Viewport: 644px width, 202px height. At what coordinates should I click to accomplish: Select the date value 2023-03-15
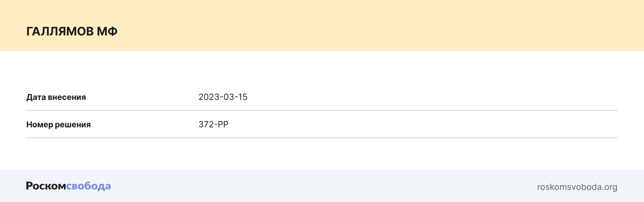pos(223,97)
